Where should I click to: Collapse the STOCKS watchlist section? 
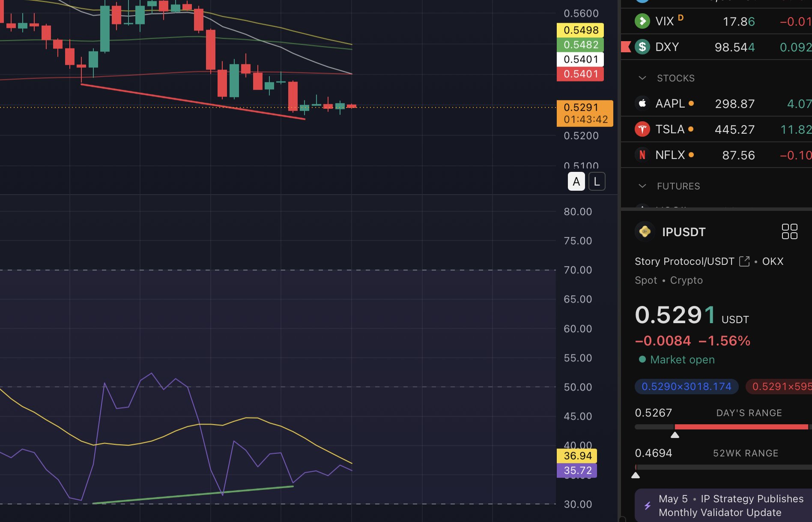pyautogui.click(x=642, y=78)
